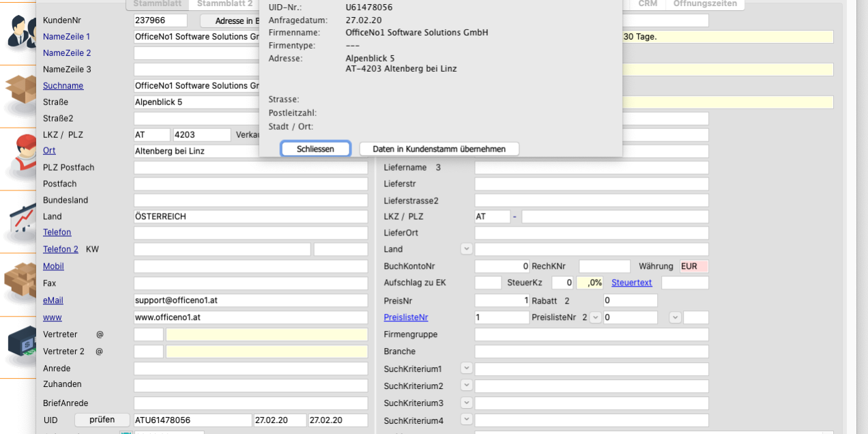Expand the SuchKriterium3 dropdown
The width and height of the screenshot is (868, 434).
coord(467,403)
